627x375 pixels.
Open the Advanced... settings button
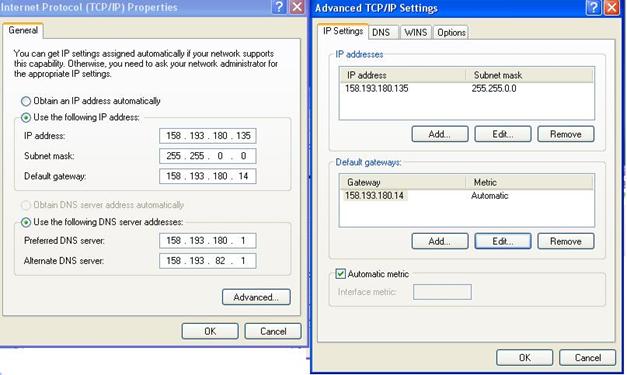256,297
